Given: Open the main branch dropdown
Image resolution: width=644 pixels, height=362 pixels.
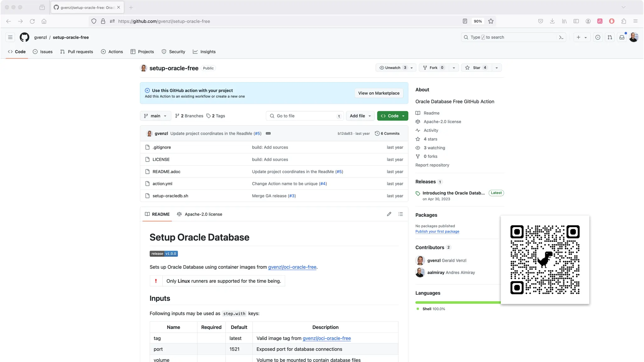Looking at the screenshot, I should pyautogui.click(x=155, y=116).
